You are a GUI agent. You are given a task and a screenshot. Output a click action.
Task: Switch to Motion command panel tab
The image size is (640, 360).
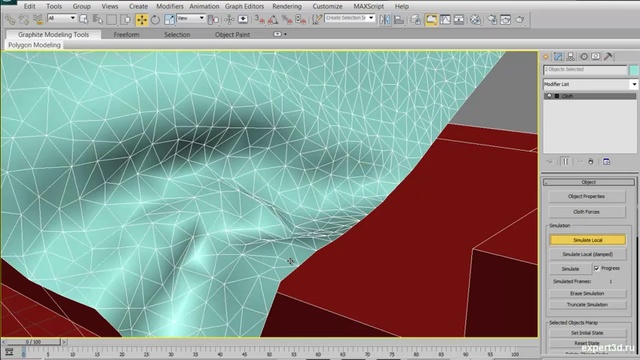tap(584, 57)
